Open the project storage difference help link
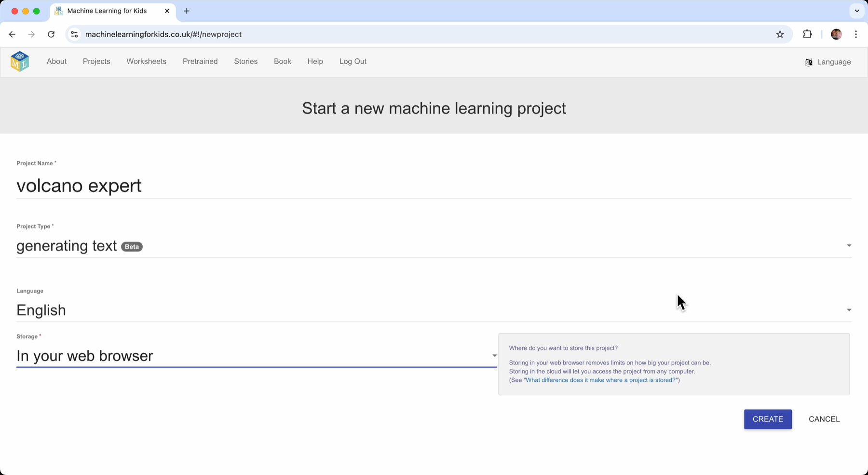 pos(601,380)
